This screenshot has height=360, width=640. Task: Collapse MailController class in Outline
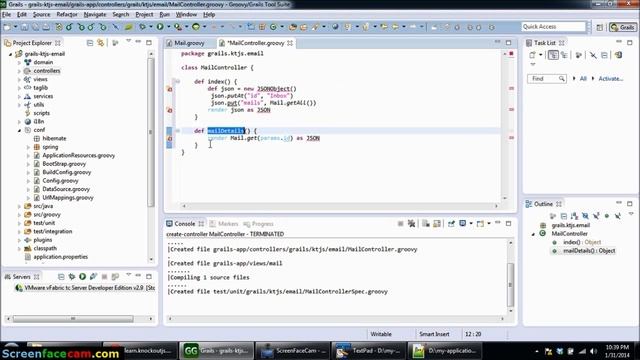[x=533, y=234]
